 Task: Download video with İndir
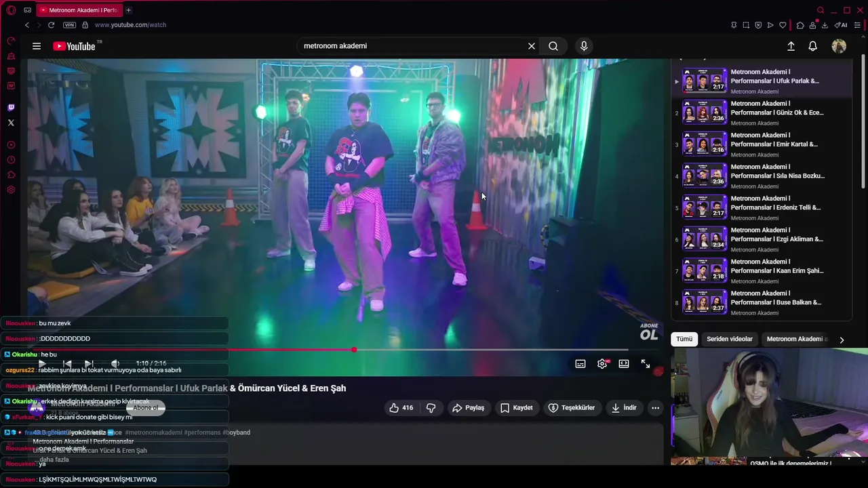coord(624,408)
